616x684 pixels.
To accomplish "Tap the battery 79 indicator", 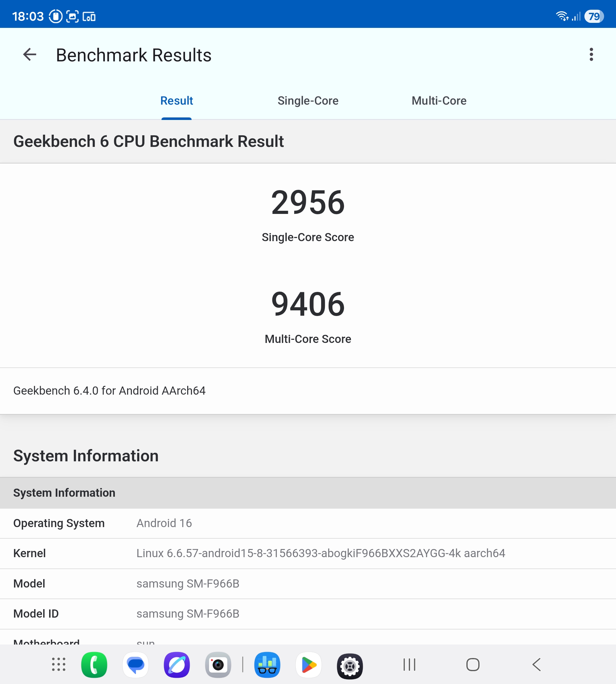I will [595, 16].
